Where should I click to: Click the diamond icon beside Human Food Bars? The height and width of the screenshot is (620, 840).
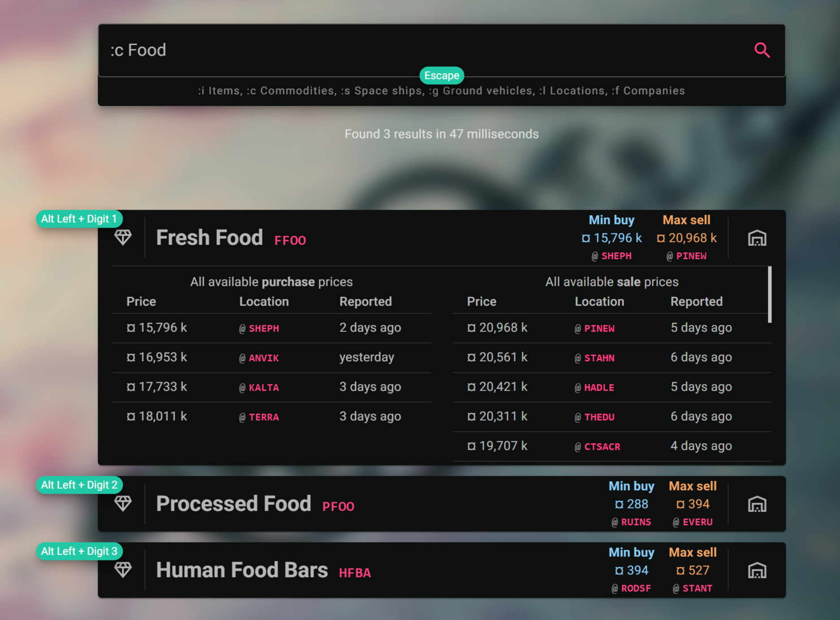point(123,570)
